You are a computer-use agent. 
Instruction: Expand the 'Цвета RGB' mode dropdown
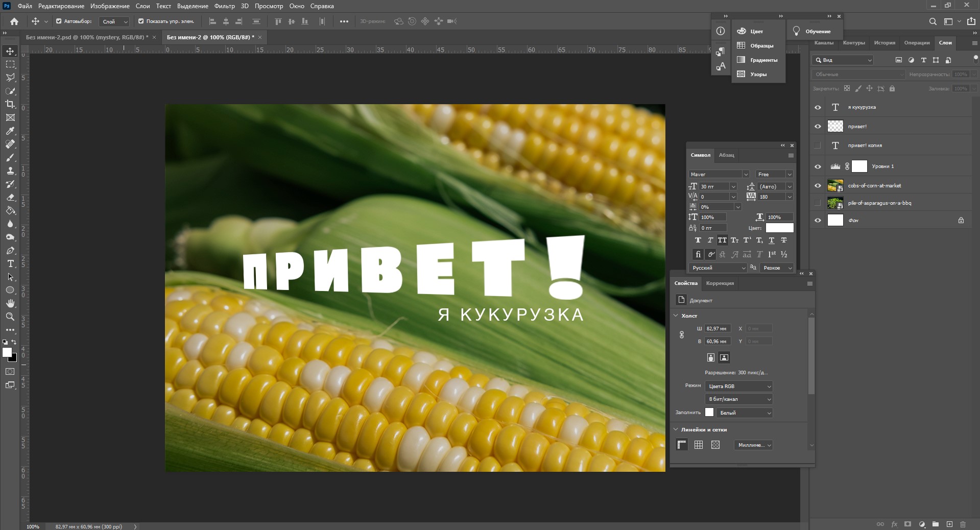pyautogui.click(x=738, y=386)
